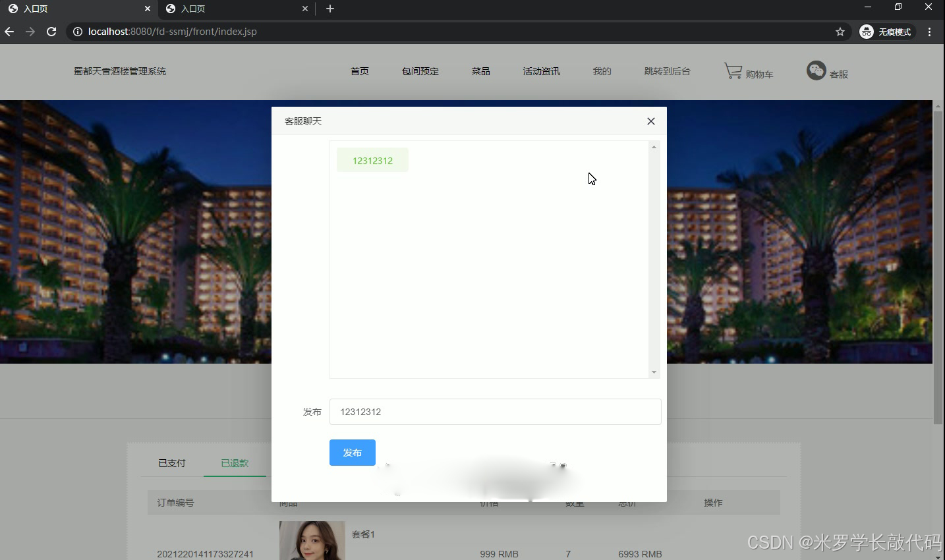Image resolution: width=945 pixels, height=560 pixels.
Task: Open the 购物车 shopping cart
Action: 749,72
